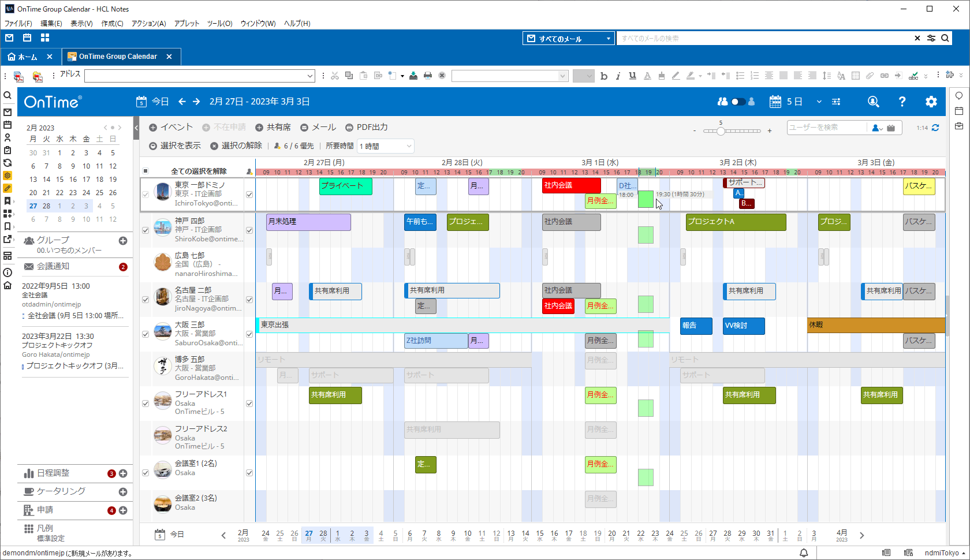Open the 表示(V) menu
Viewport: 970px width, 560px height.
81,24
